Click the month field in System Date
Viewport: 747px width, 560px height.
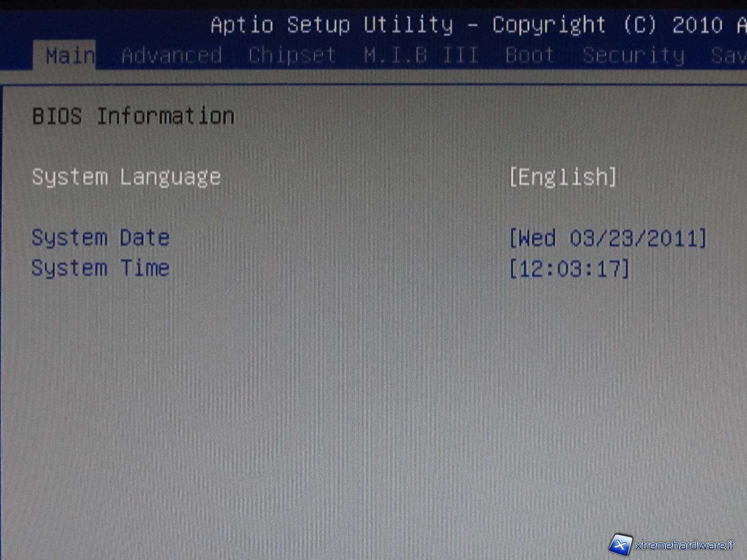tap(581, 238)
